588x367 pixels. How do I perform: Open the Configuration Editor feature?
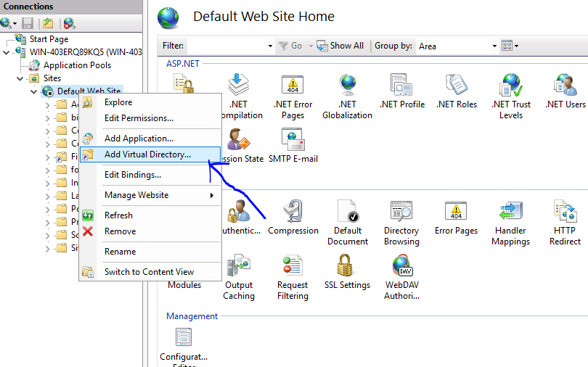click(184, 347)
